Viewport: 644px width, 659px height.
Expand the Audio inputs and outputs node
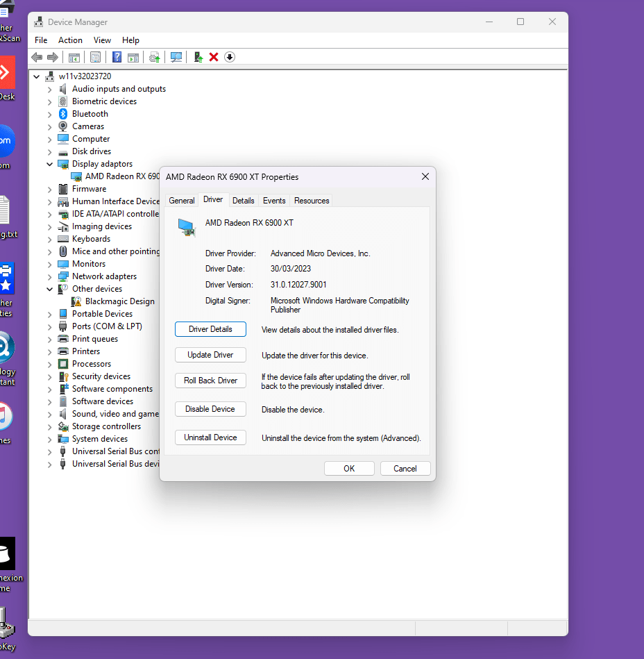[49, 89]
